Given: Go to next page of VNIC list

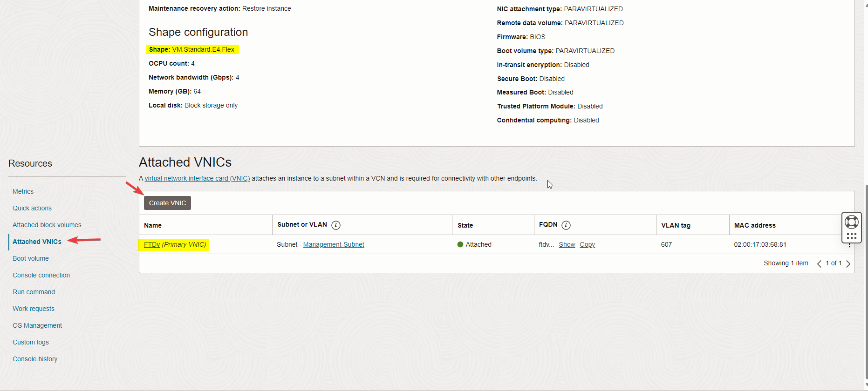Looking at the screenshot, I should 848,263.
